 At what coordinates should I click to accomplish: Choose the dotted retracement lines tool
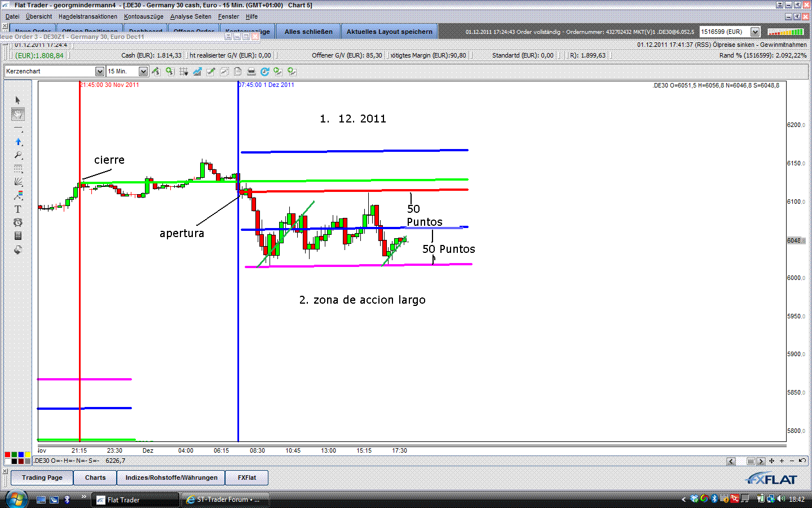pos(17,169)
